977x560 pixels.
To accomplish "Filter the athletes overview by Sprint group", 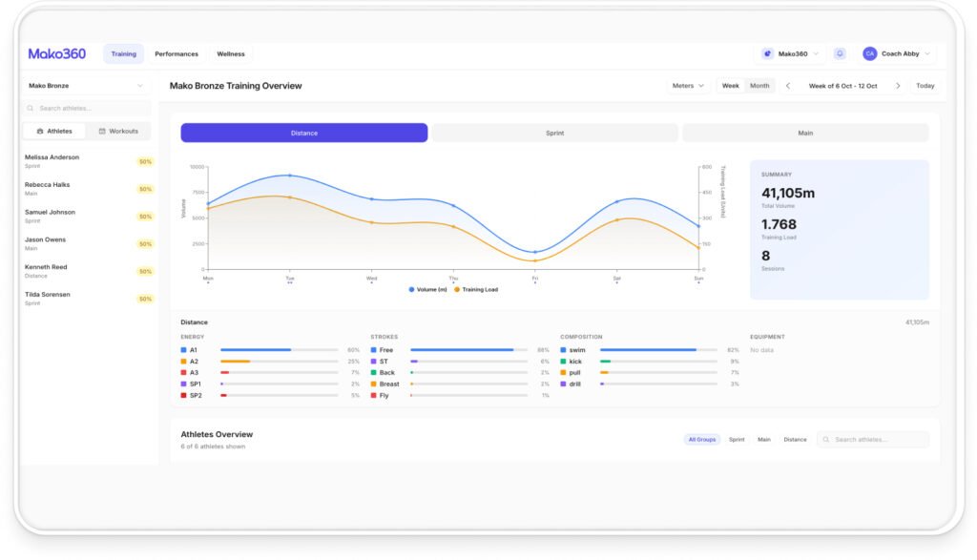I will point(737,440).
